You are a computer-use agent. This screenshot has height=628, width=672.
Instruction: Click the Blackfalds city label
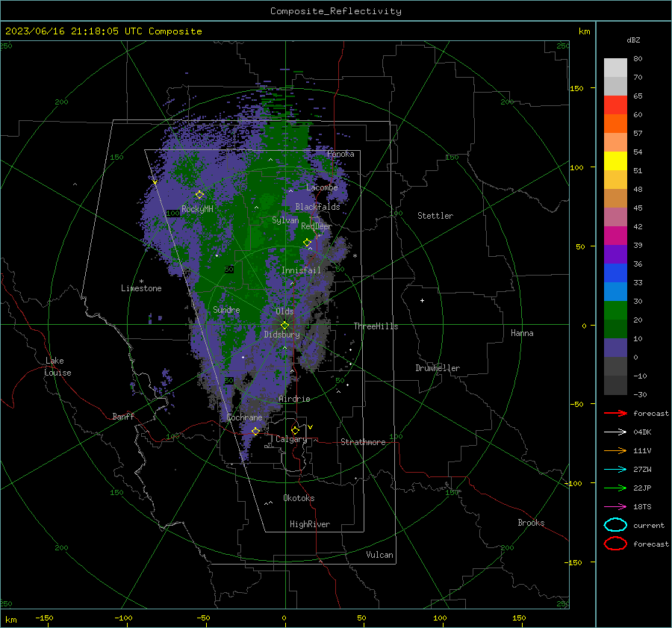(x=317, y=207)
